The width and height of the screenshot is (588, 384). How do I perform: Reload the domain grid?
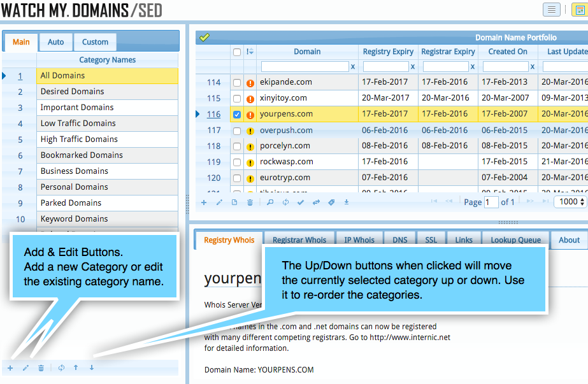[285, 203]
